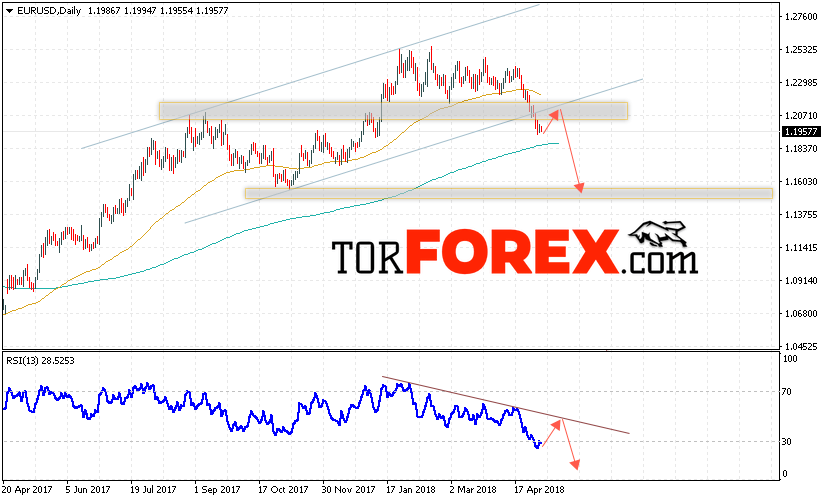The width and height of the screenshot is (822, 501).
Task: Select the open price value 1.19867
Action: pyautogui.click(x=104, y=10)
